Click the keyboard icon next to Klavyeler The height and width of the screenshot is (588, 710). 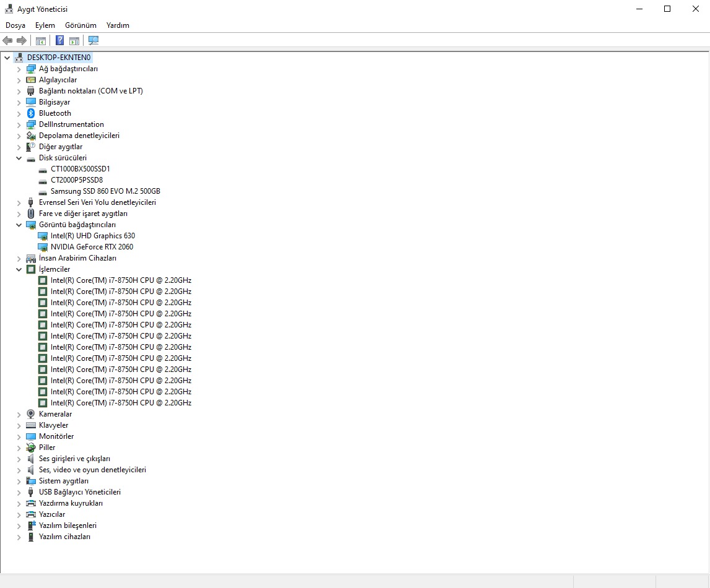click(31, 425)
